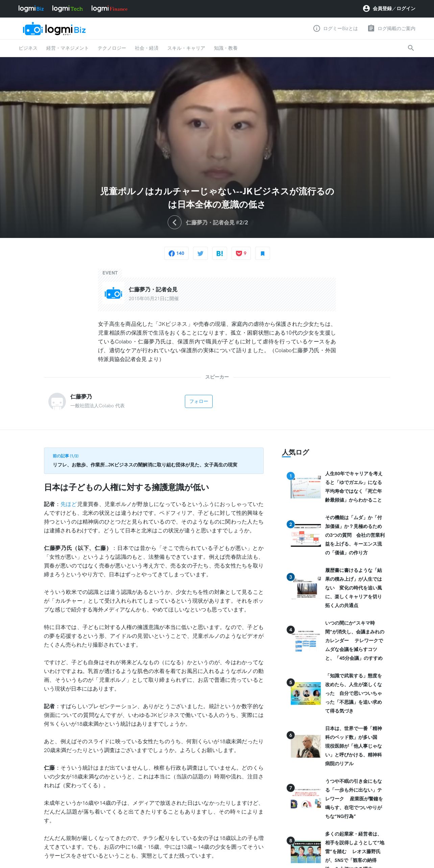This screenshot has width=434, height=868.
Task: Open the 知識・教養 category
Action: tap(225, 48)
